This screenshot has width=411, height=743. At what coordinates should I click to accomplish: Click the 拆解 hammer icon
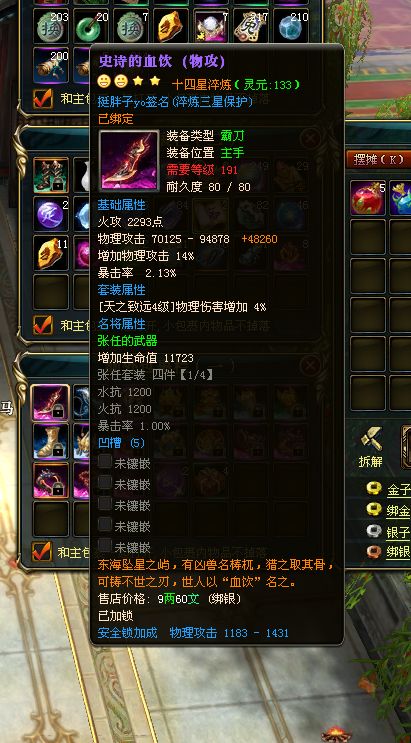pos(371,439)
